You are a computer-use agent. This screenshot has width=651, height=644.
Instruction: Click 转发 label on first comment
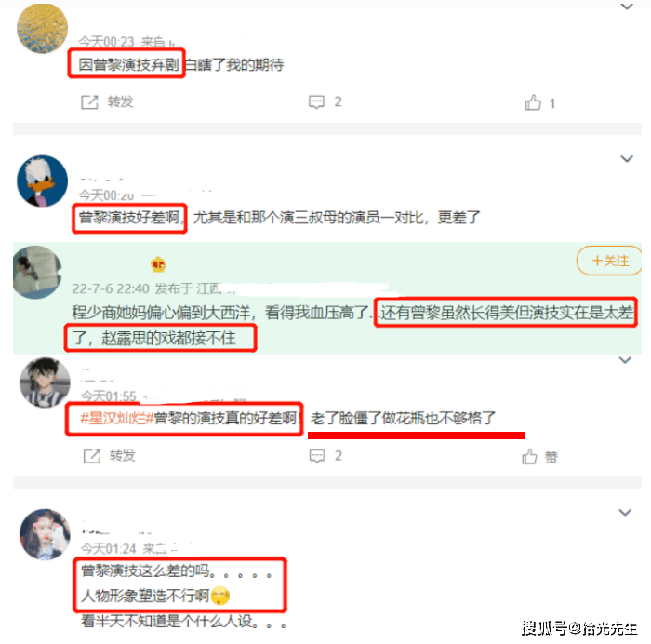(120, 101)
